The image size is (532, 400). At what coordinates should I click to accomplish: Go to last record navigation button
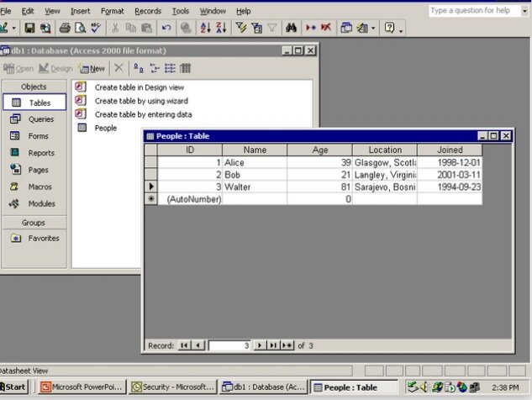coord(273,345)
